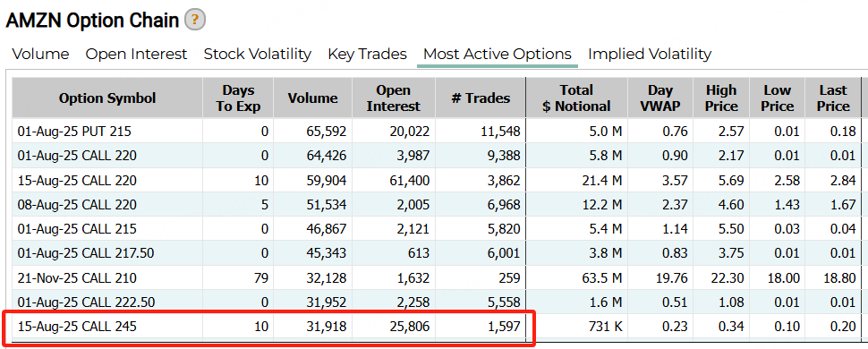Open the Open Interest tab
This screenshot has width=868, height=349.
[136, 55]
